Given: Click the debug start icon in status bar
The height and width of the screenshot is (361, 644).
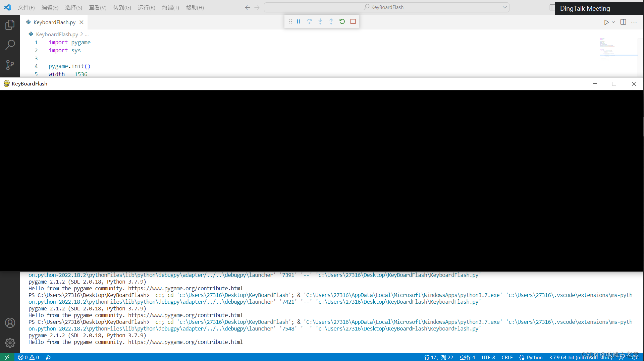Looking at the screenshot, I should click(x=48, y=357).
